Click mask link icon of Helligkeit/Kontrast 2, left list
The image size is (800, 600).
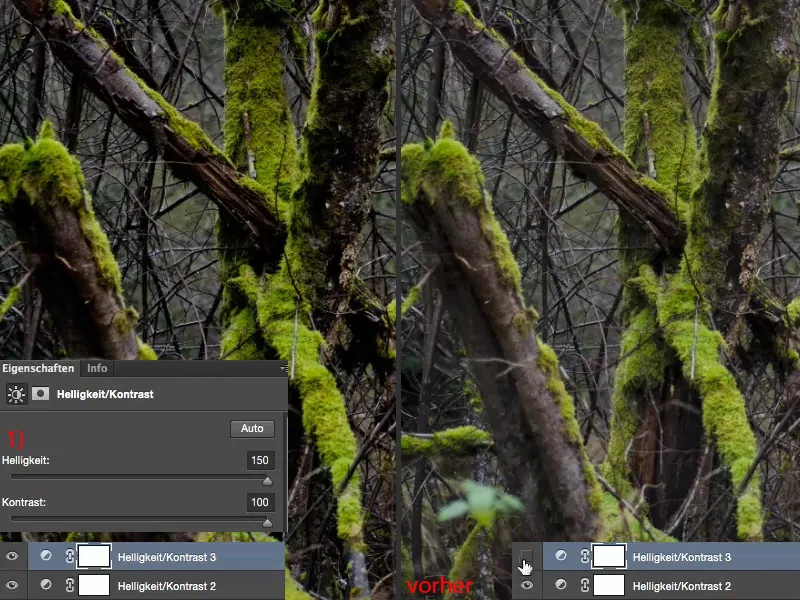(x=70, y=585)
